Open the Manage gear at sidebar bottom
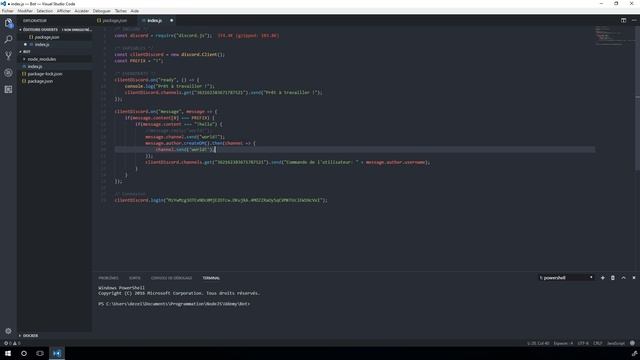Viewport: 640px width, 360px height. point(8,331)
